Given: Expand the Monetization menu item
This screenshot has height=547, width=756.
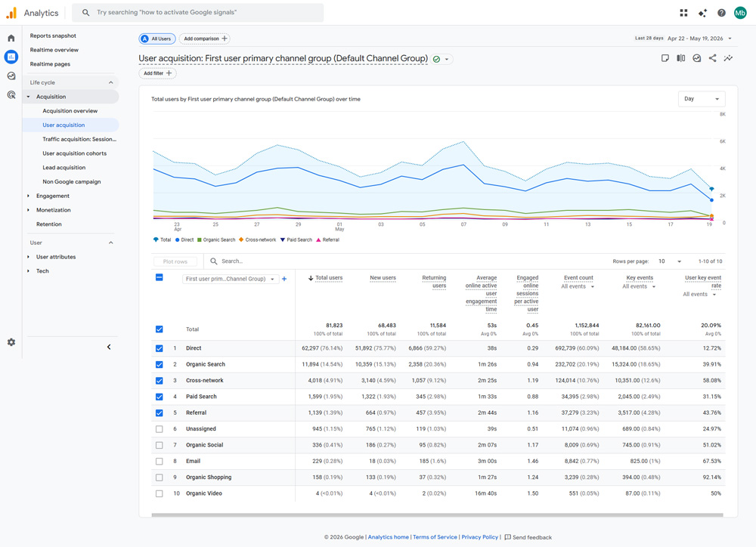Looking at the screenshot, I should (29, 210).
